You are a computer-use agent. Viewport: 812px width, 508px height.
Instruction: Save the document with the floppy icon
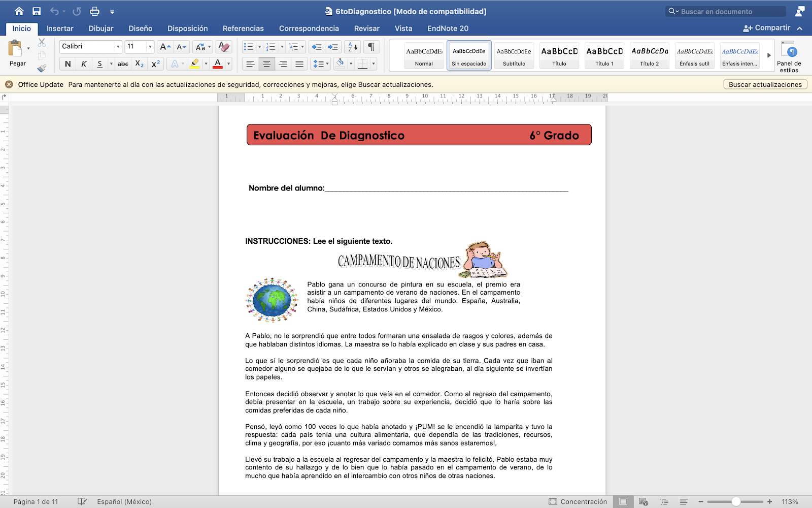coord(37,11)
